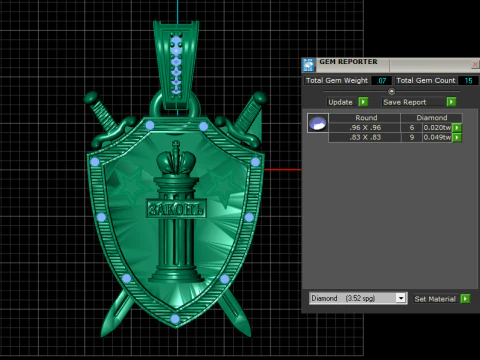Click the green Update arrow button
The image size is (480, 360).
click(363, 102)
